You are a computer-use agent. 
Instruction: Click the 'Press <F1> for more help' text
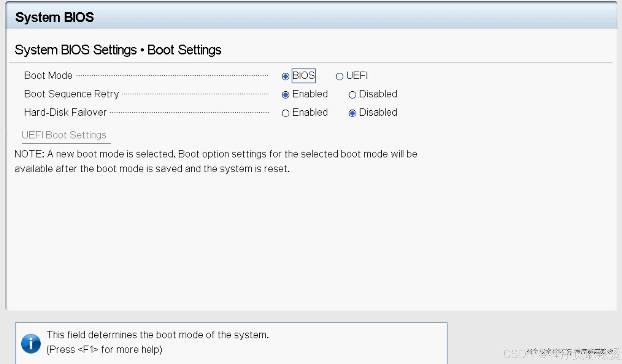pos(104,349)
